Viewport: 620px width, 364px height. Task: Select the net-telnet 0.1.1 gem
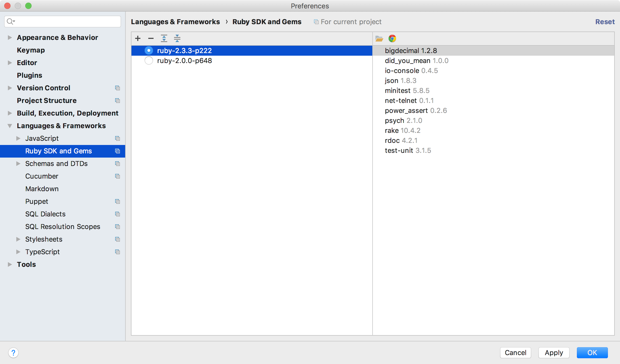(493, 101)
